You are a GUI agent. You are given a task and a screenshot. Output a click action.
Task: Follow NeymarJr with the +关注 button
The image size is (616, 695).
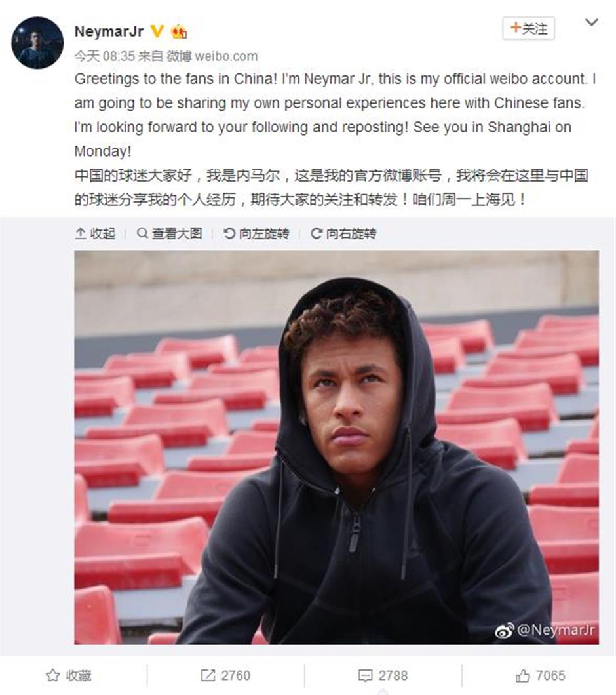point(528,28)
